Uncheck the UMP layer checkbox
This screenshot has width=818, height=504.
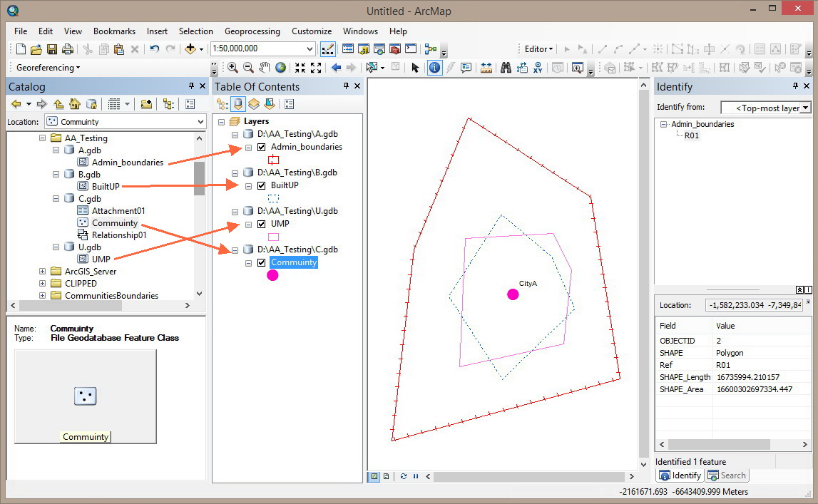[261, 224]
